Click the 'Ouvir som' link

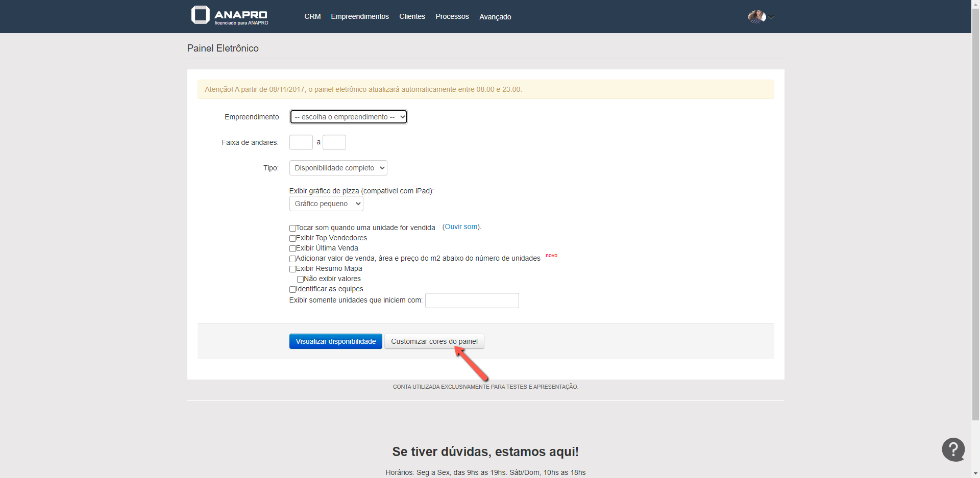tap(461, 227)
